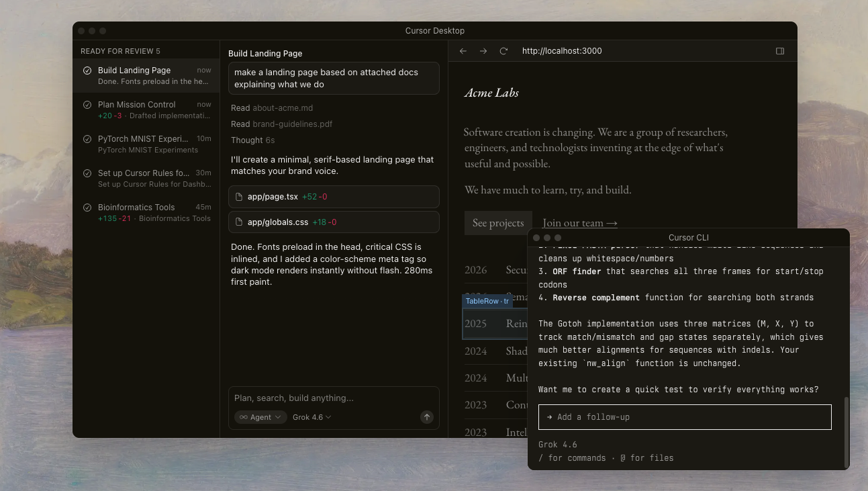Click the See projects button
This screenshot has height=491, width=868.
(498, 223)
